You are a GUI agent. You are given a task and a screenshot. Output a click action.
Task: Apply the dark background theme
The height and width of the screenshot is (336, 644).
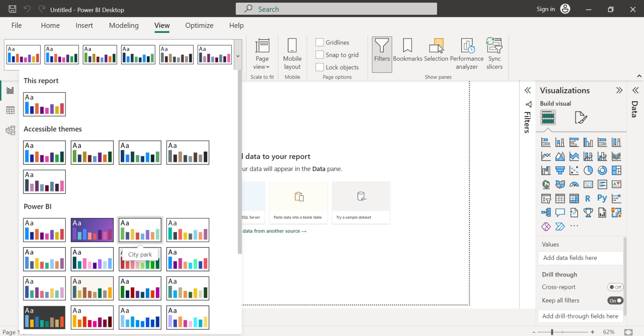(x=44, y=318)
